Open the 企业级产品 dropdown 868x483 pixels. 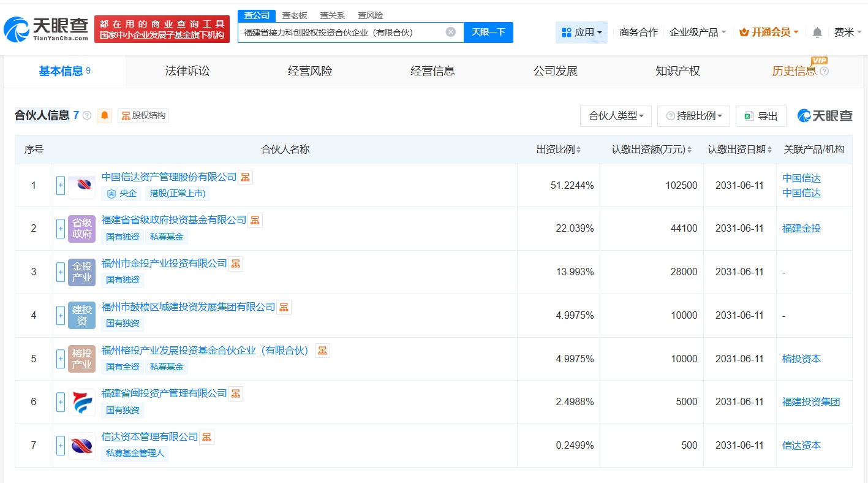coord(698,32)
